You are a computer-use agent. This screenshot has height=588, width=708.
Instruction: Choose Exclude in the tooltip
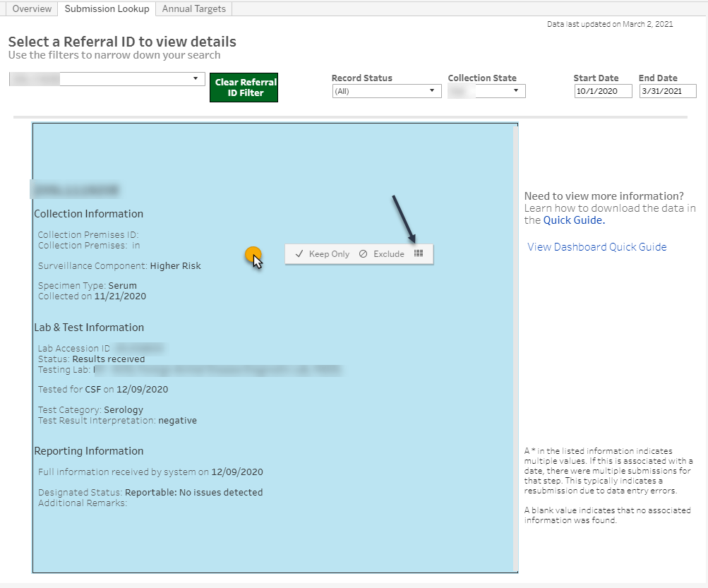(x=382, y=254)
